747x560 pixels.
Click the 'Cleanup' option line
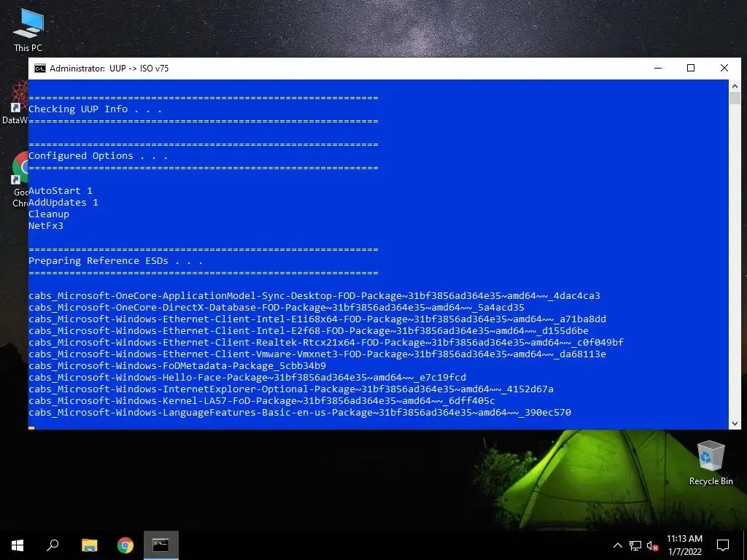49,214
